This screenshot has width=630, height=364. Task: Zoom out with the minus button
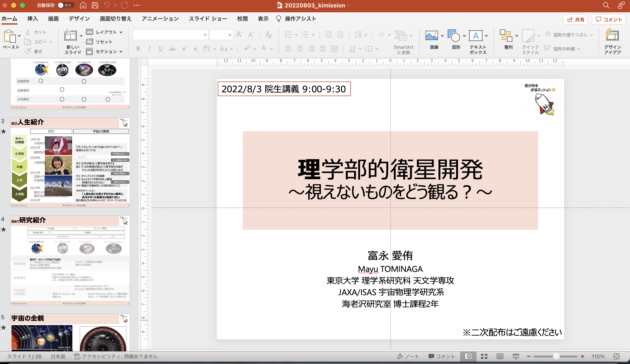pos(529,356)
